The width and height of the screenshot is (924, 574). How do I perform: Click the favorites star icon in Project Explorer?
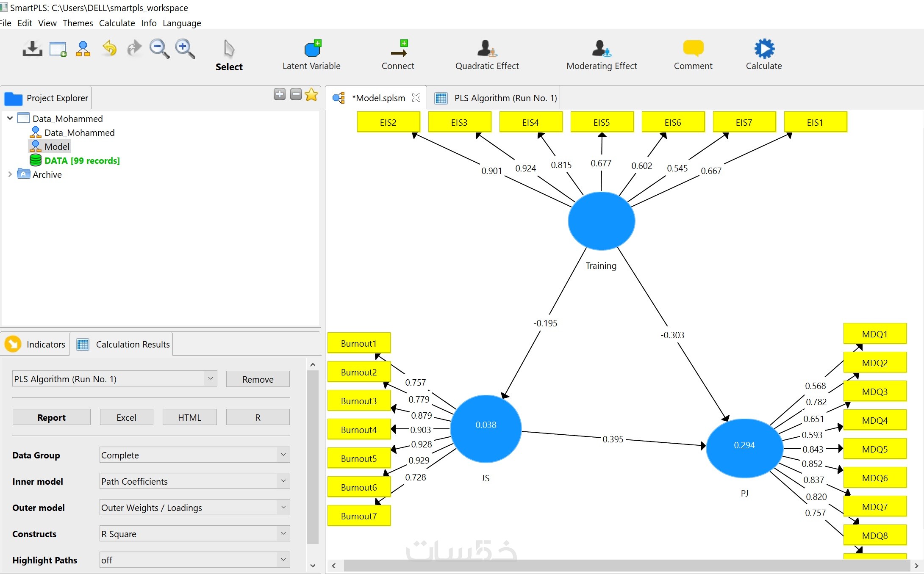pos(311,94)
